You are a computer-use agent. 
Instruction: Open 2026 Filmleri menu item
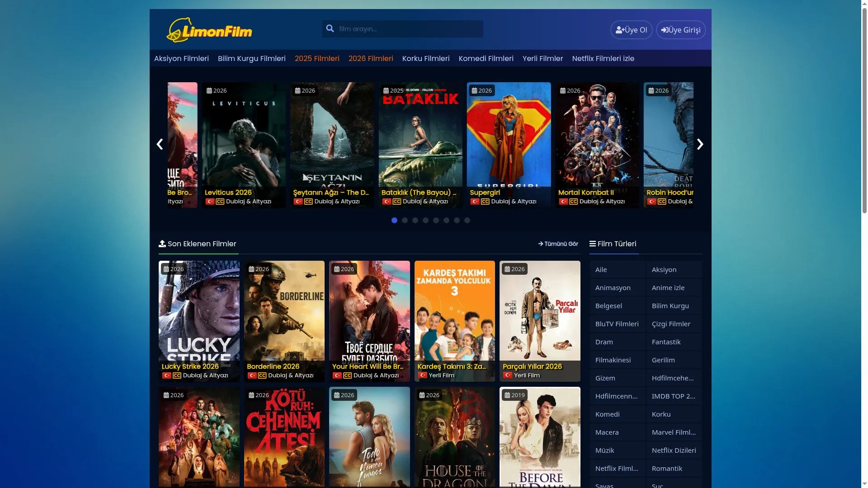371,58
